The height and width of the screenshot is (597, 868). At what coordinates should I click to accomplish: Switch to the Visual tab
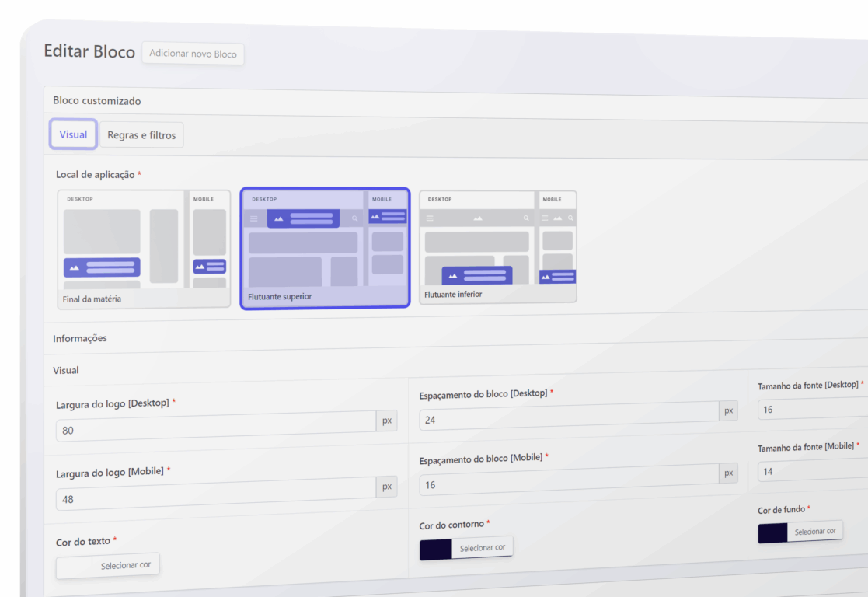[73, 134]
